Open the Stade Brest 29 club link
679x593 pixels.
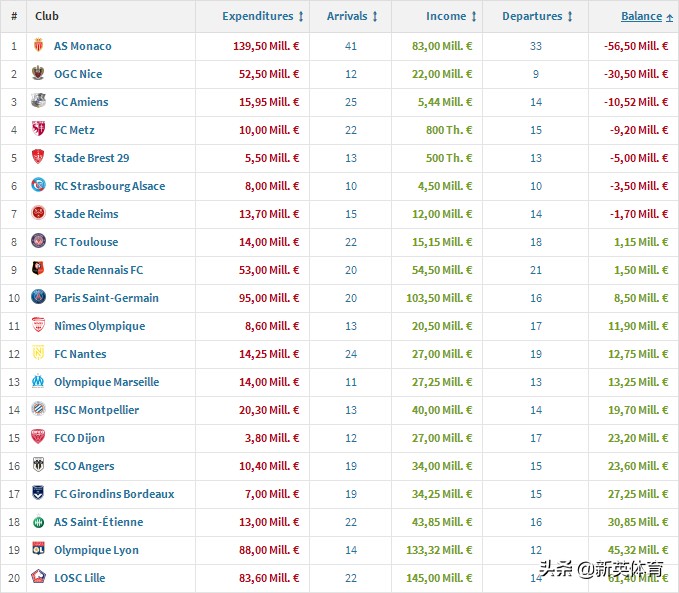pyautogui.click(x=91, y=158)
